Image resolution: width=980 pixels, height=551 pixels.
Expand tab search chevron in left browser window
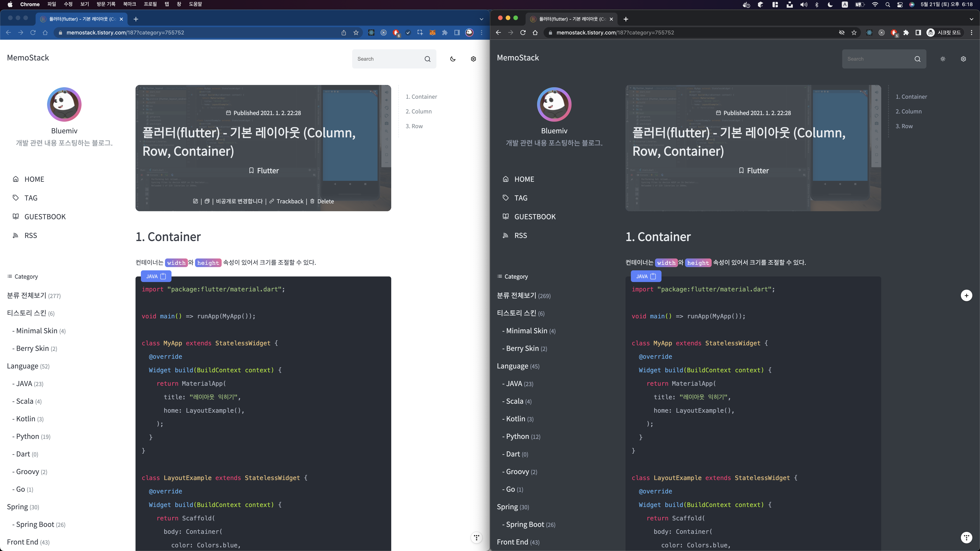tap(481, 19)
